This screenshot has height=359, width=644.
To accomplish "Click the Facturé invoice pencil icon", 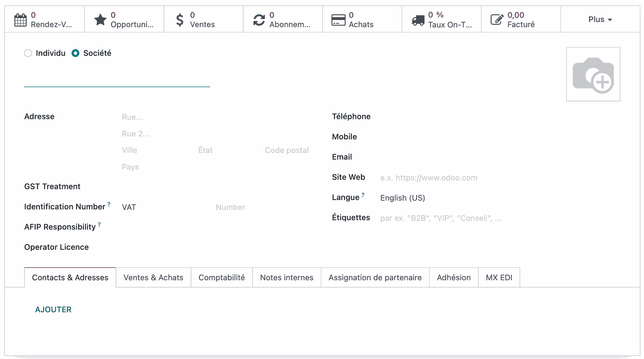I will click(496, 19).
